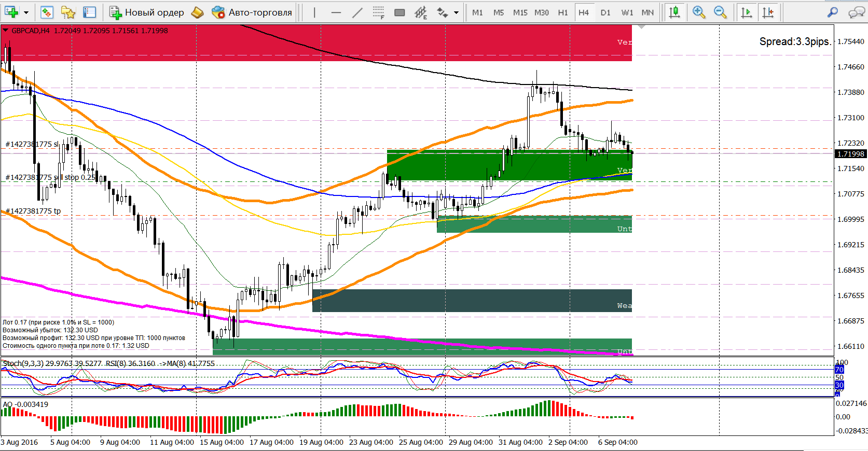Select the horizontal line drawing tool
The image size is (868, 451).
pos(336,12)
